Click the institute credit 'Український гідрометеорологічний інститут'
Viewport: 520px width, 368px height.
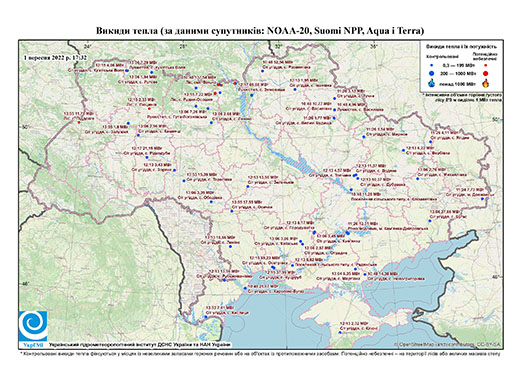point(140,344)
